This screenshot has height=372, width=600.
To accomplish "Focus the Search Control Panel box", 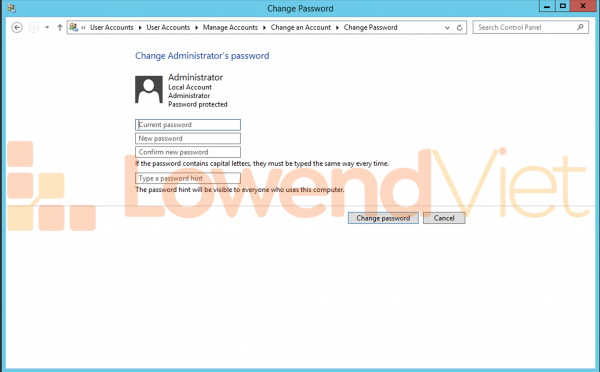I will click(530, 27).
